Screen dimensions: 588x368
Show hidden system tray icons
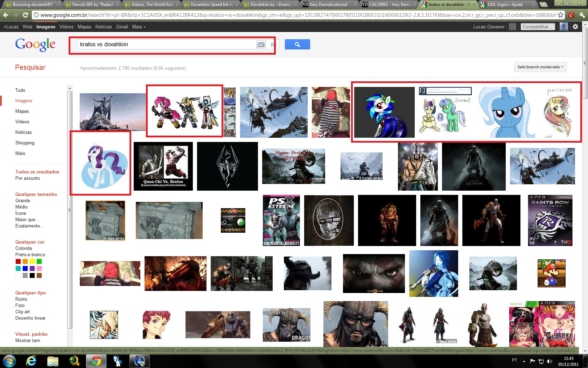[x=524, y=361]
